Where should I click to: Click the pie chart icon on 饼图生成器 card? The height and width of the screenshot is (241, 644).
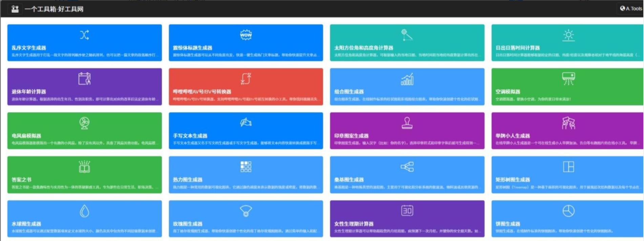pyautogui.click(x=568, y=211)
